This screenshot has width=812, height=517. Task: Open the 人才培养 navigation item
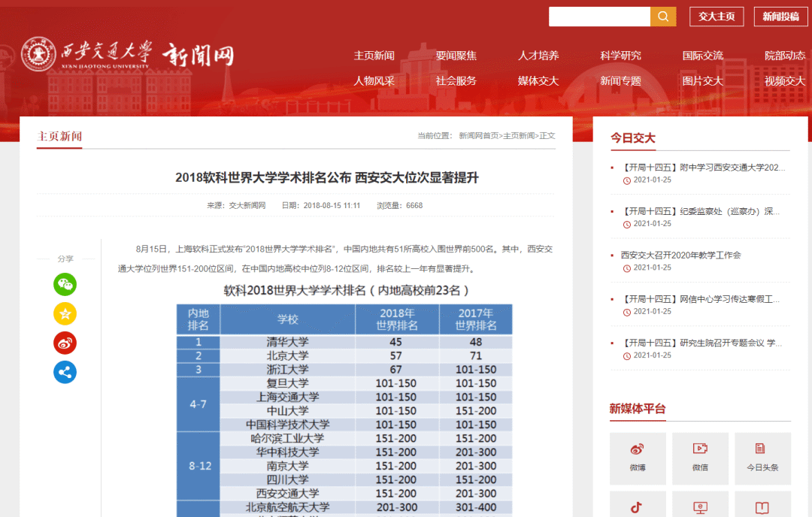coord(538,56)
